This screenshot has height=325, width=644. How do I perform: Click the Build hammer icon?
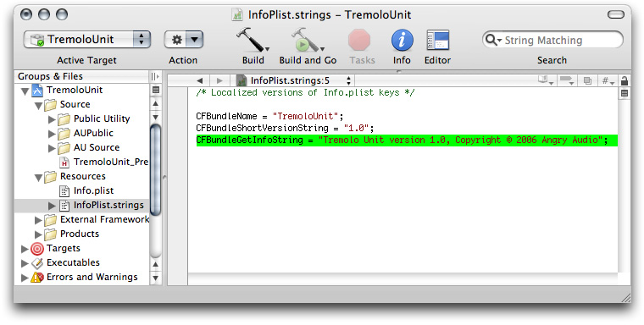click(253, 40)
